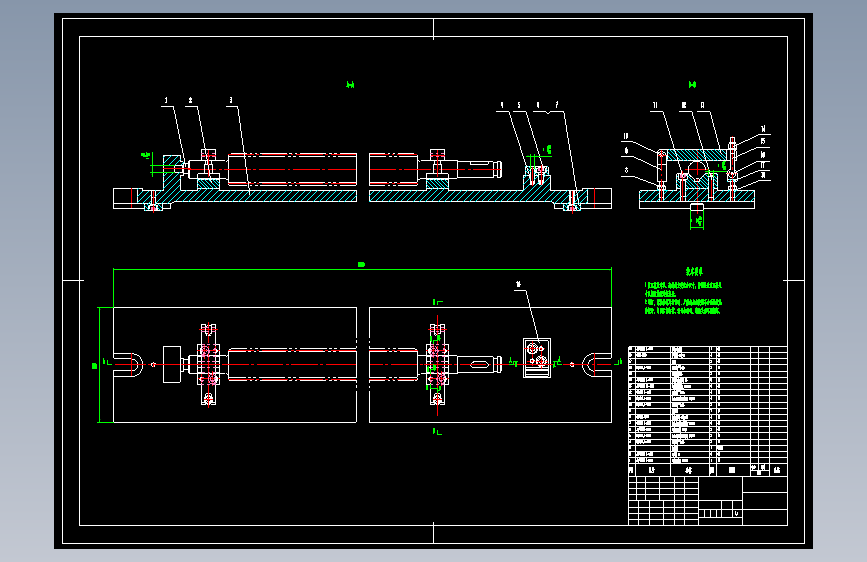The height and width of the screenshot is (562, 867).
Task: Pick the green dimension under the side view locating key
Action: point(698,221)
